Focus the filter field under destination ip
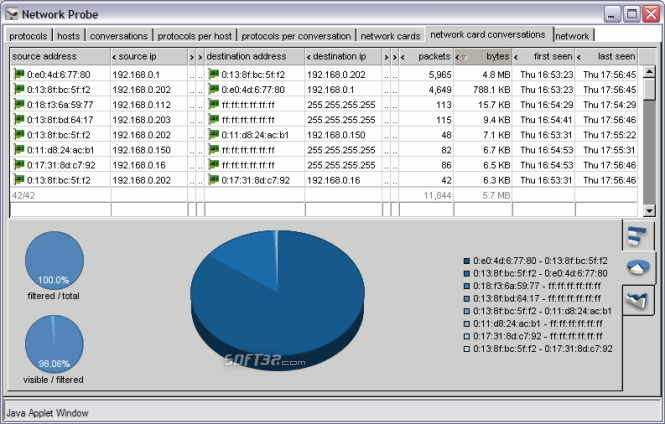This screenshot has height=424, width=665. [344, 209]
